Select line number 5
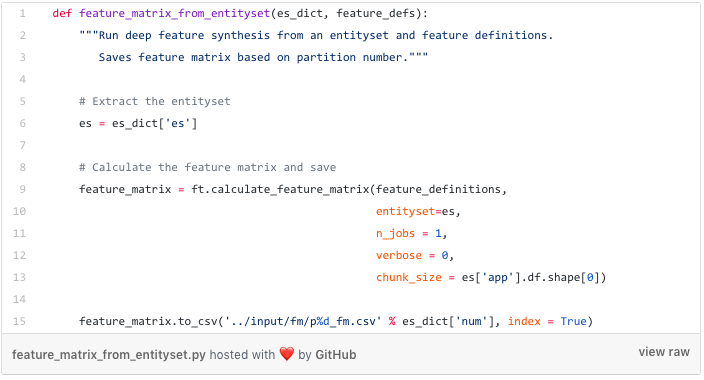 tap(22, 102)
